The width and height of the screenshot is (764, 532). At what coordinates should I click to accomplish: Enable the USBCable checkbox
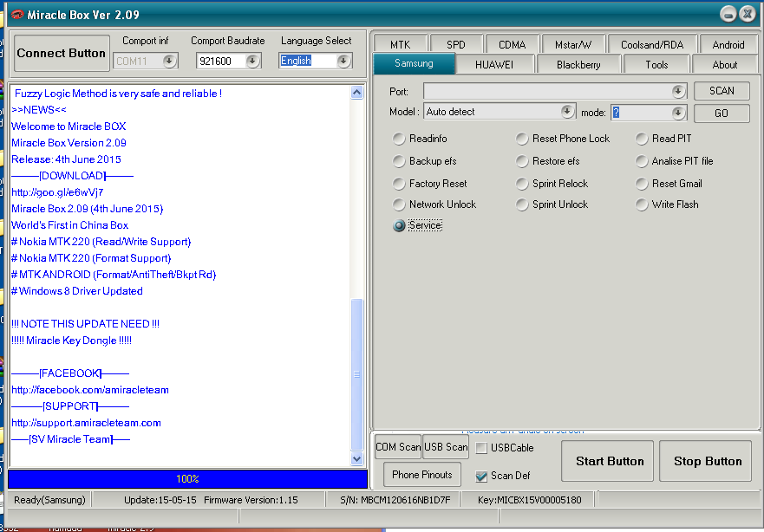481,448
